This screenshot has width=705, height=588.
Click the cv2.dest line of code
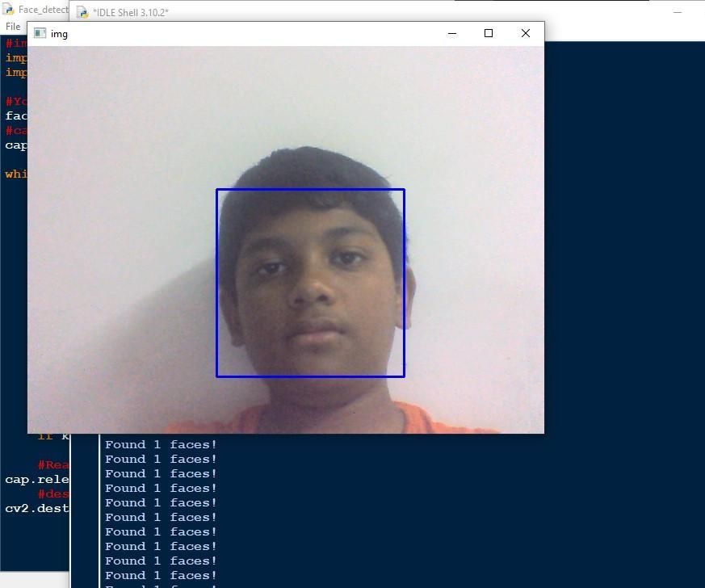(x=36, y=508)
